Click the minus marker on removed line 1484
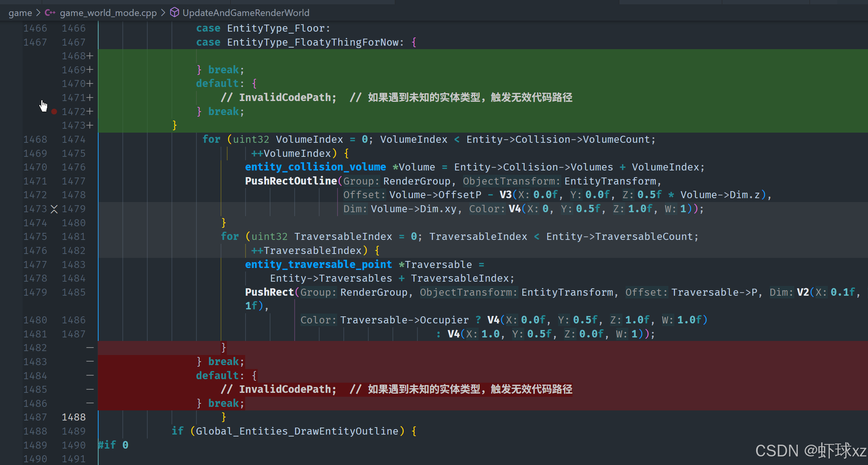Image resolution: width=868 pixels, height=465 pixels. click(90, 376)
